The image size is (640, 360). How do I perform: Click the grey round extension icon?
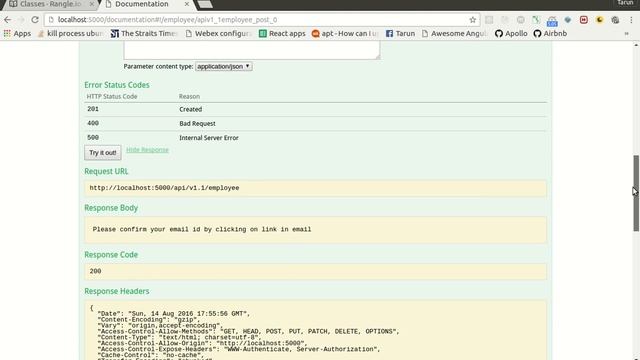[x=520, y=20]
